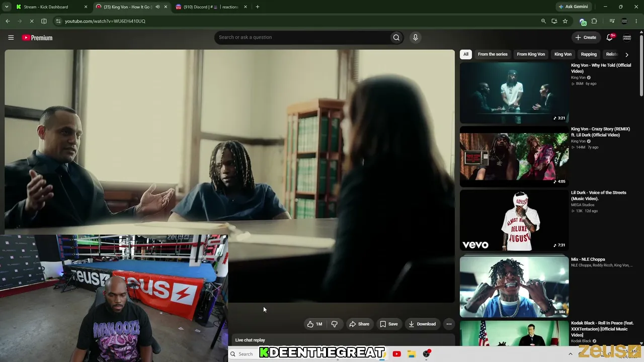Click the browser back arrow
644x362 pixels.
(x=8, y=21)
